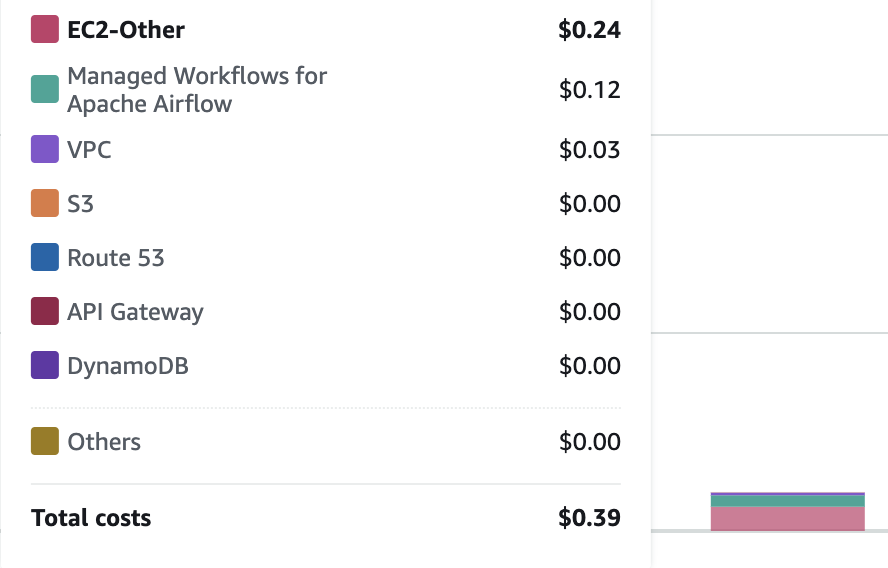This screenshot has width=888, height=568.
Task: Click the teal Airflow segment in bar chart
Action: point(787,501)
